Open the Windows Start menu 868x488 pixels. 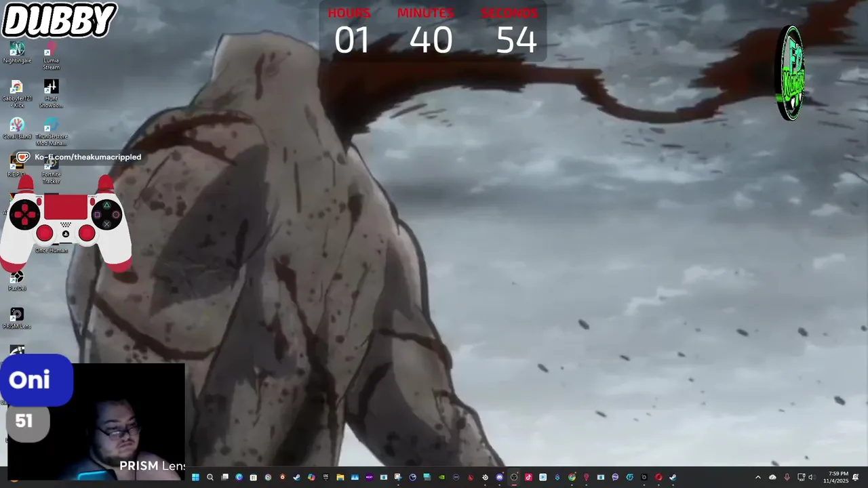pyautogui.click(x=195, y=477)
